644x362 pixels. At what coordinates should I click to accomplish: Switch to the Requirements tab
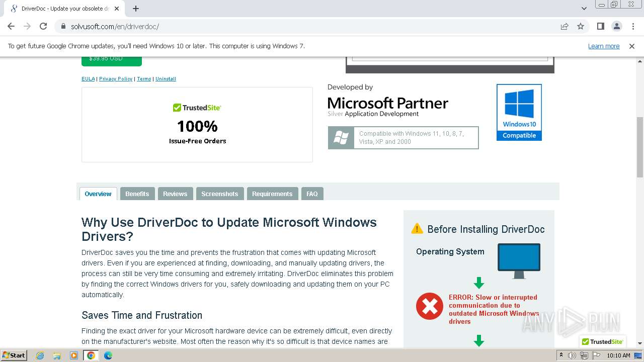(x=272, y=194)
